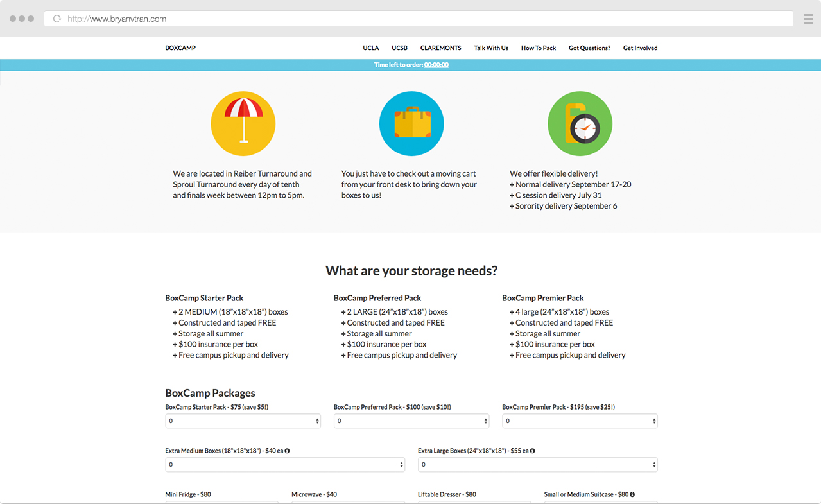Open the Extra Medium Boxes quantity dropdown

[x=285, y=464]
